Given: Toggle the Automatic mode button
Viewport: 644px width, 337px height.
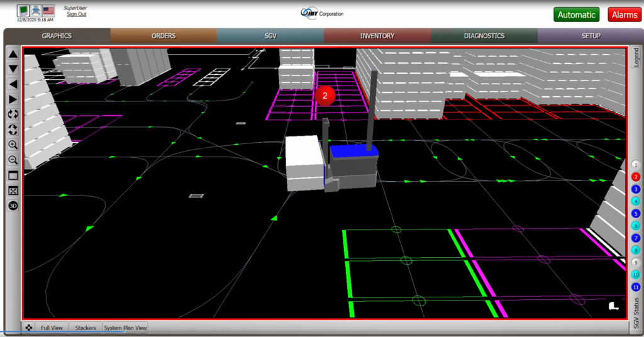Looking at the screenshot, I should pos(576,14).
